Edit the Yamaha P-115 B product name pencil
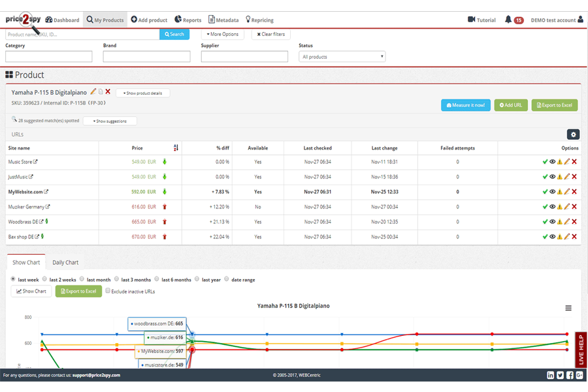 [x=93, y=91]
